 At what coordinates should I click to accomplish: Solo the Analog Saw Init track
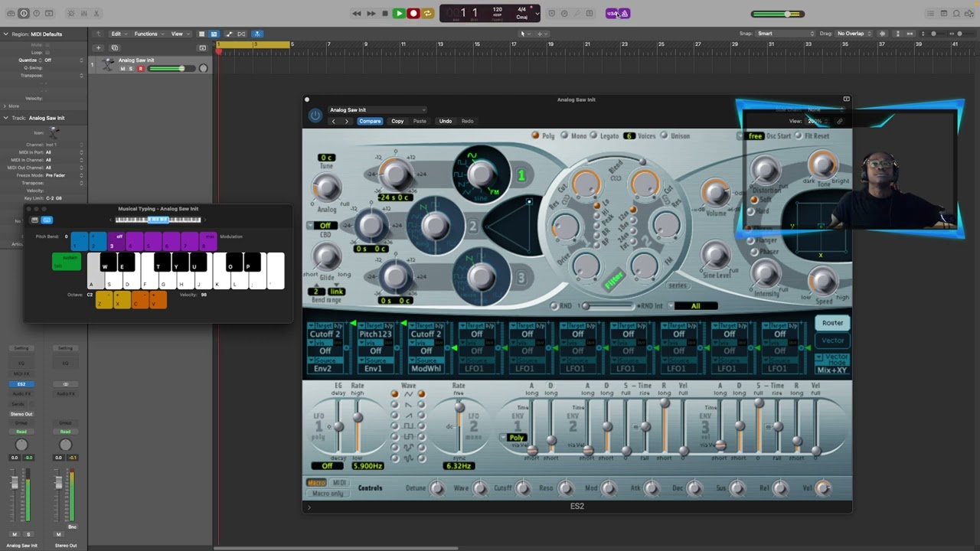click(131, 69)
